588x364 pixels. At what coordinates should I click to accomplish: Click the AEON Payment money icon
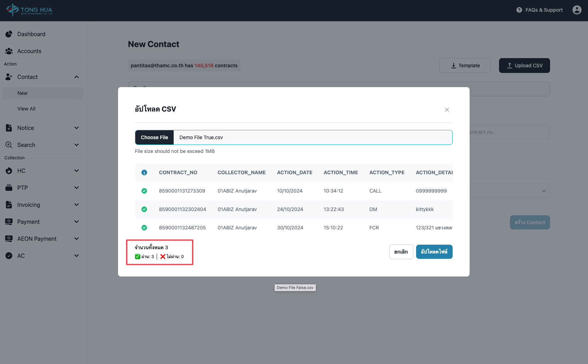(x=9, y=239)
